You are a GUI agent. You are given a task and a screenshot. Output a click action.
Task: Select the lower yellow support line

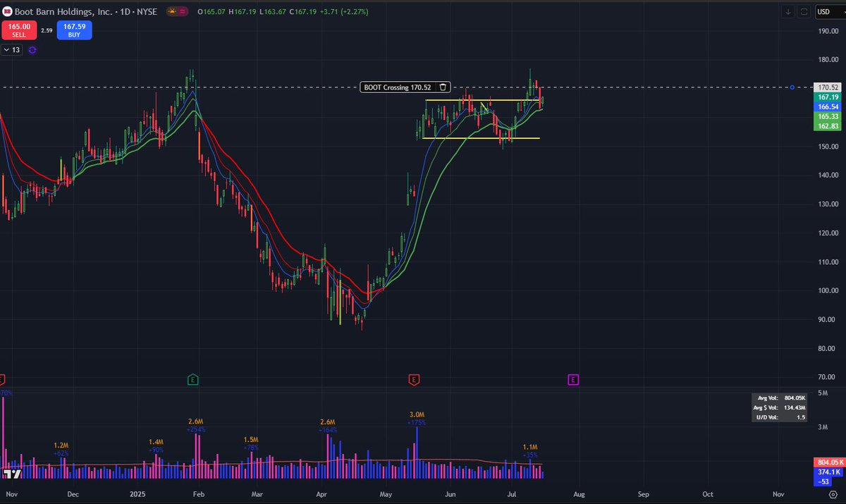pos(482,138)
